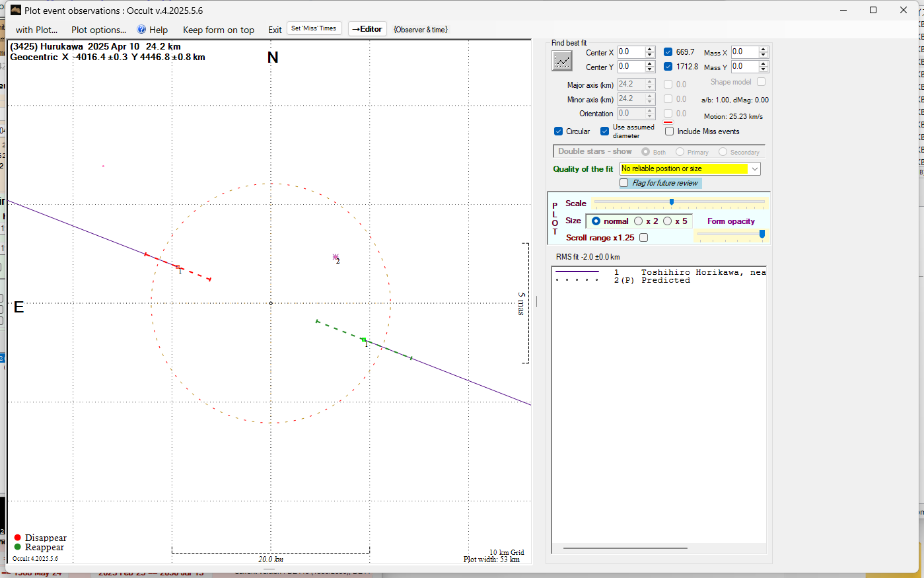This screenshot has width=924, height=578.
Task: Click the Center X input field
Action: (x=630, y=52)
